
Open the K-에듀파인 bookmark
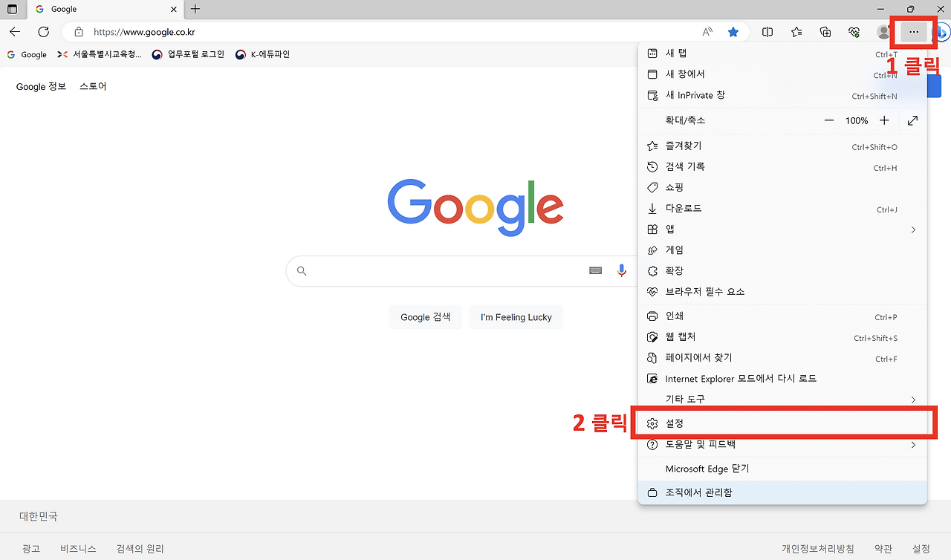(x=262, y=54)
